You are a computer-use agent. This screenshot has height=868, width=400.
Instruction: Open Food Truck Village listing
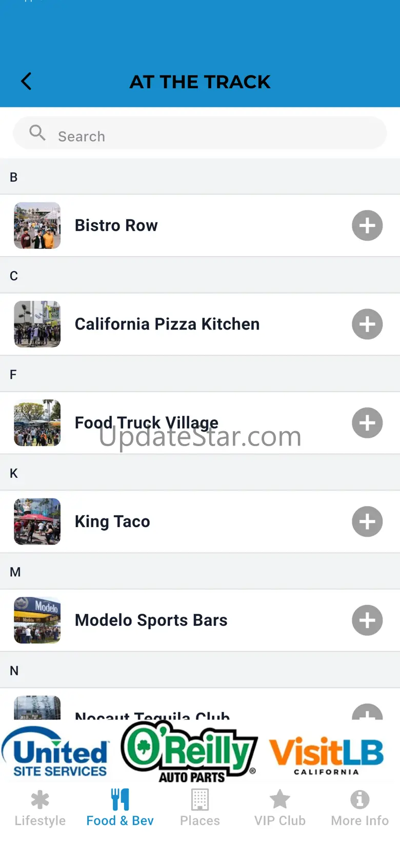click(147, 423)
